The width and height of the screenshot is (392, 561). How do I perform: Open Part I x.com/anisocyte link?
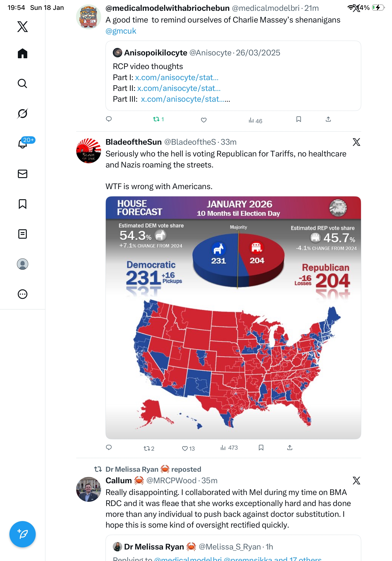coord(177,78)
